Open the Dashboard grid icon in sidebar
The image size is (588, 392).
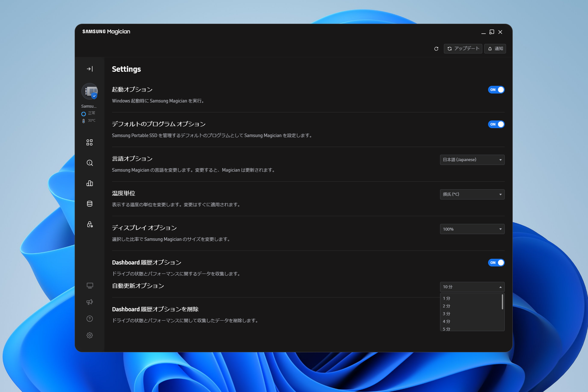(90, 143)
